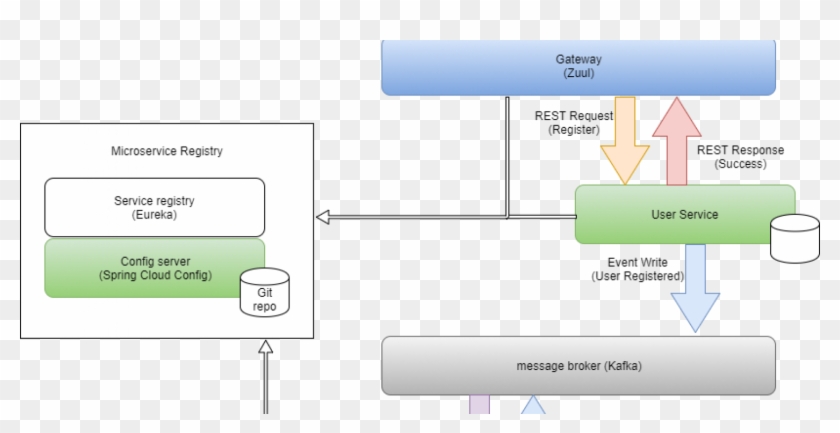This screenshot has width=840, height=433.
Task: Click the "REST Response (Success)" label
Action: (x=740, y=157)
